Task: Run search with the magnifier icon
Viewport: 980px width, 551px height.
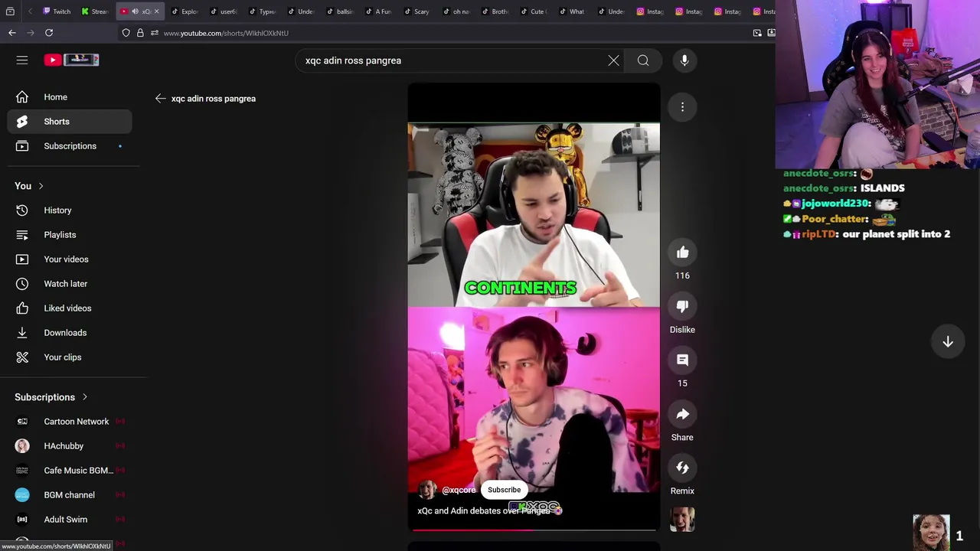Action: (643, 60)
